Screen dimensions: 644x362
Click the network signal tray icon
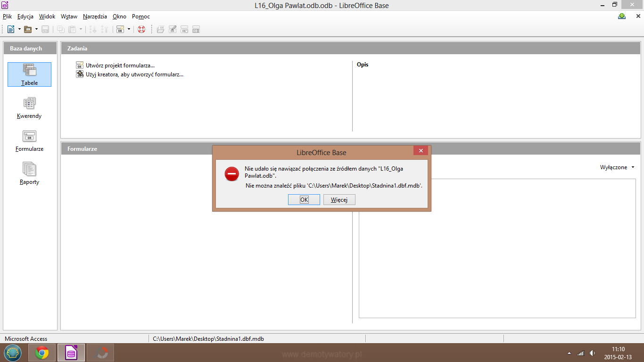[581, 353]
